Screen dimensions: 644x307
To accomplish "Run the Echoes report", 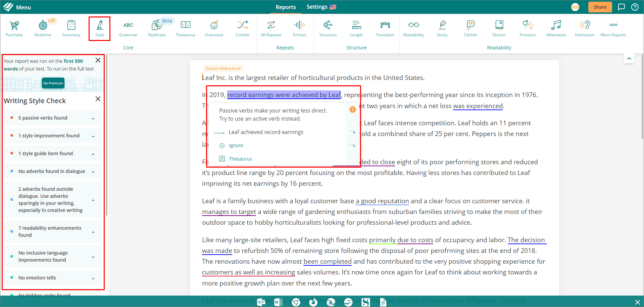I will click(299, 29).
